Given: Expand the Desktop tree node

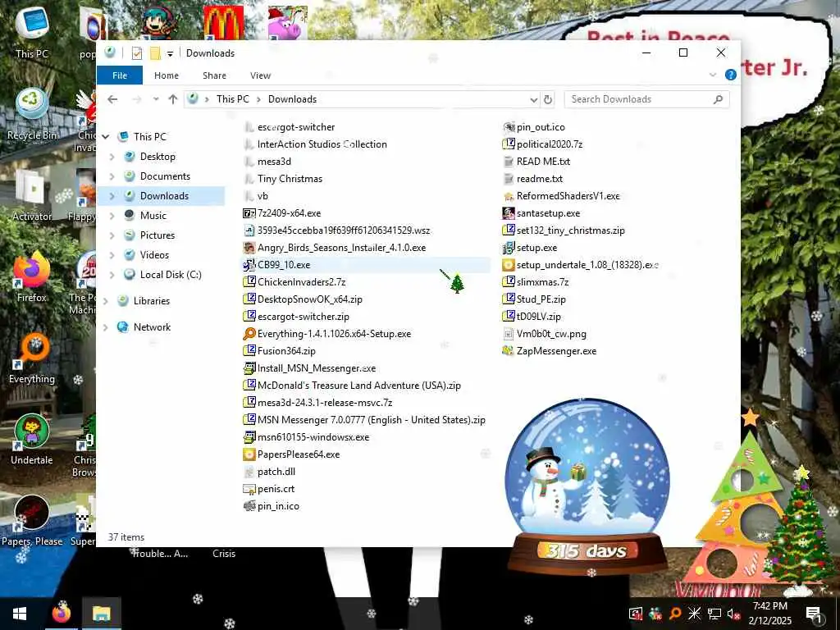Looking at the screenshot, I should coord(112,157).
